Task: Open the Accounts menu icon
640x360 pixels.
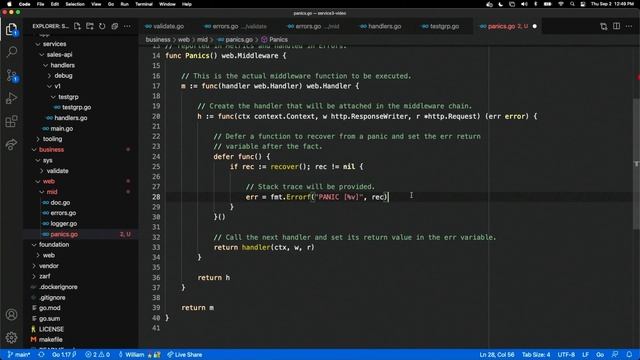Action: [11, 315]
